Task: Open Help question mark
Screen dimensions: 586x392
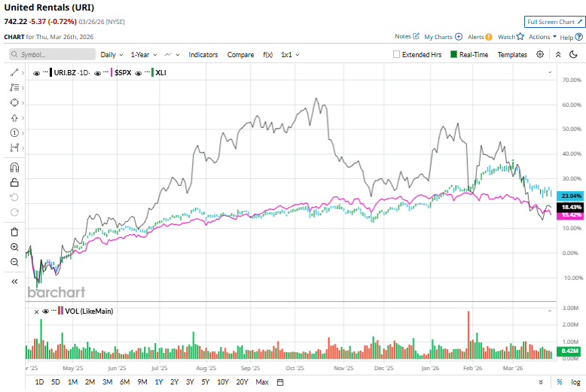Action: click(579, 37)
